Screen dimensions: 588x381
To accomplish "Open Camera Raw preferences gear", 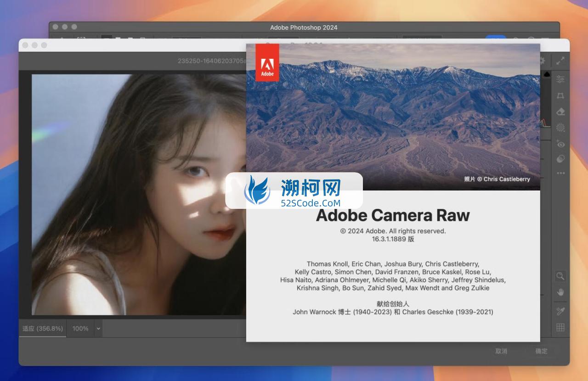I will tap(543, 61).
